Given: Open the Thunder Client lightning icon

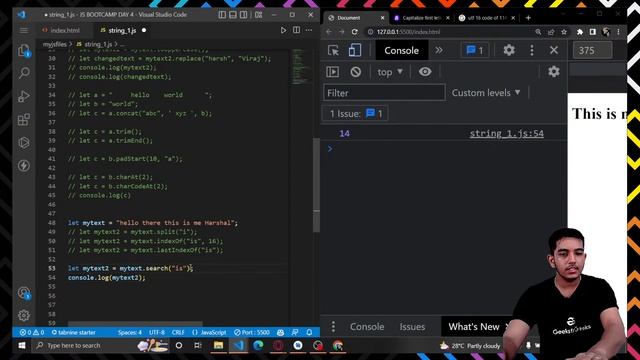Looking at the screenshot, I should coord(24,165).
